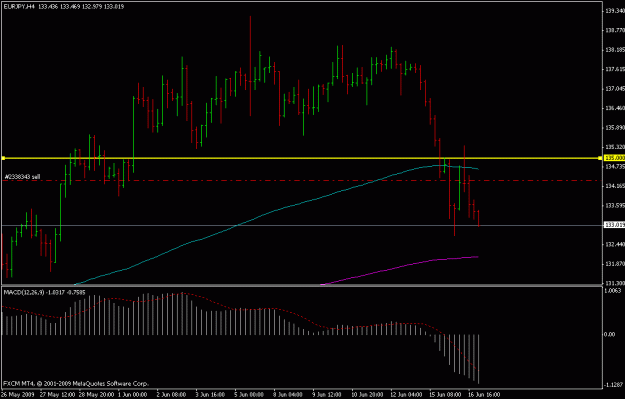Click the FXCM MT4 MetaQuotes copyright text
Screen dimensions: 625x399
coord(76,383)
